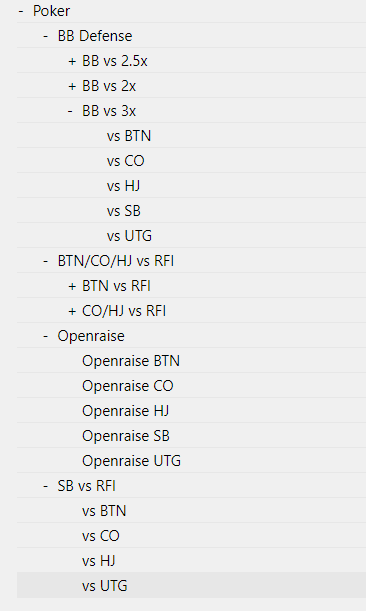
Task: Collapse the Poker root node
Action: (21, 11)
